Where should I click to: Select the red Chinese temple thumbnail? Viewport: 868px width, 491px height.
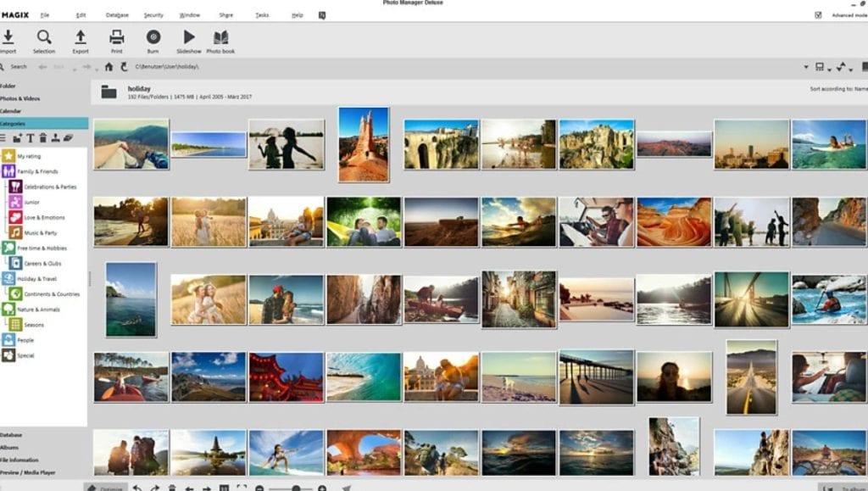point(287,377)
